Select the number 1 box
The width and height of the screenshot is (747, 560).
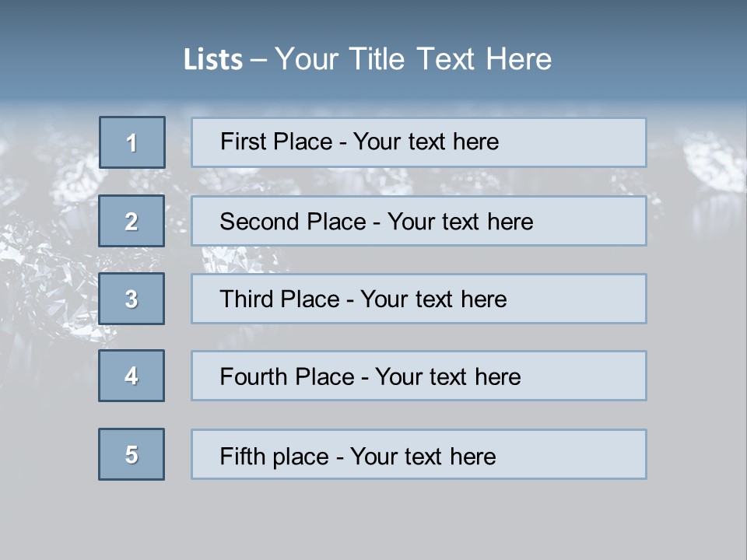click(x=132, y=142)
